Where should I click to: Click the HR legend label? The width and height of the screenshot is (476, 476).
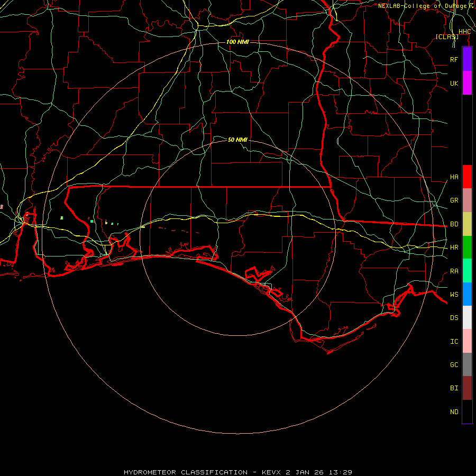[454, 248]
